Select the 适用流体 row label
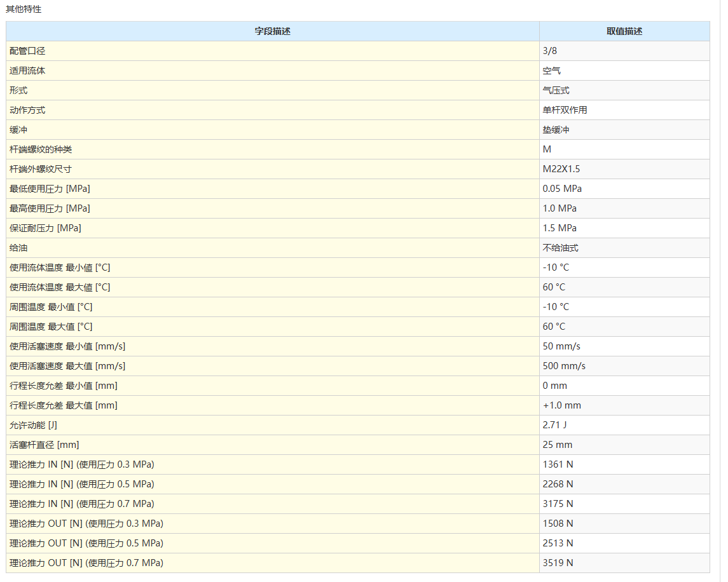 pyautogui.click(x=27, y=71)
